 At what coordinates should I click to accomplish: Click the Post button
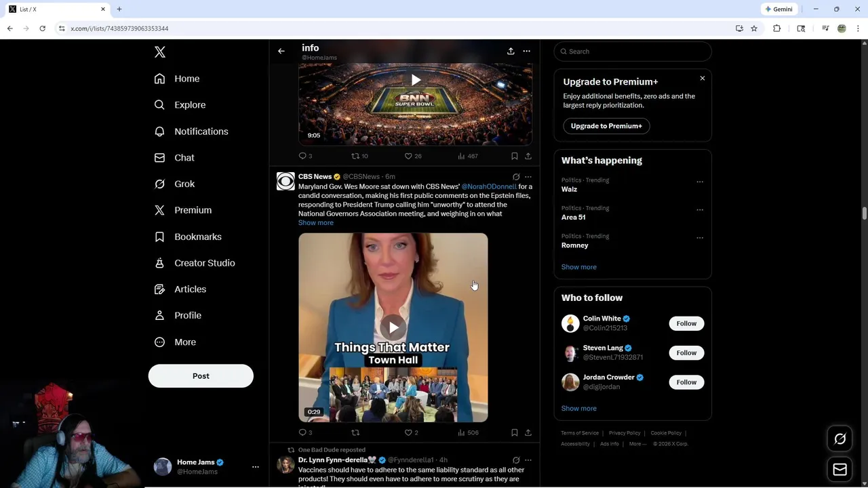[x=201, y=376]
